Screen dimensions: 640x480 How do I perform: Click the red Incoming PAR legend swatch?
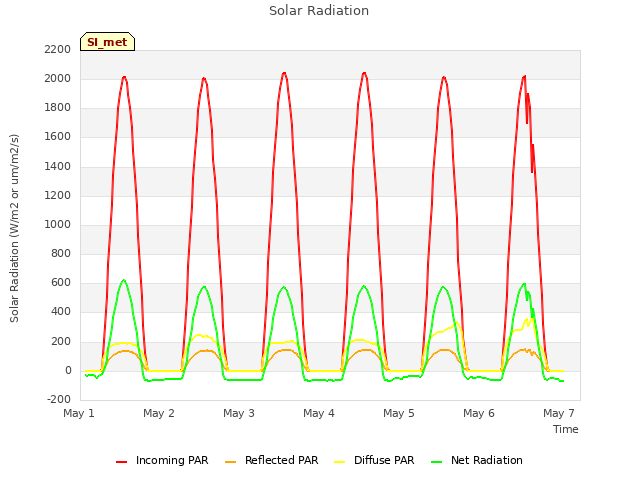coord(121,462)
